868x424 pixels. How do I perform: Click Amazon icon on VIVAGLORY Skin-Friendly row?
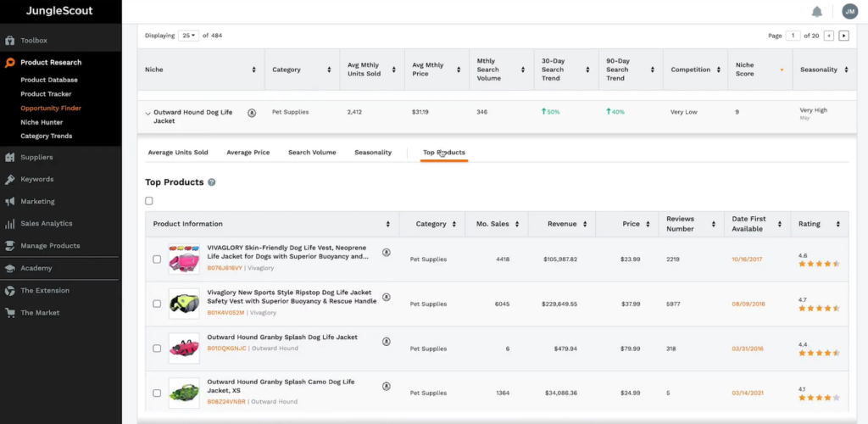coord(387,253)
